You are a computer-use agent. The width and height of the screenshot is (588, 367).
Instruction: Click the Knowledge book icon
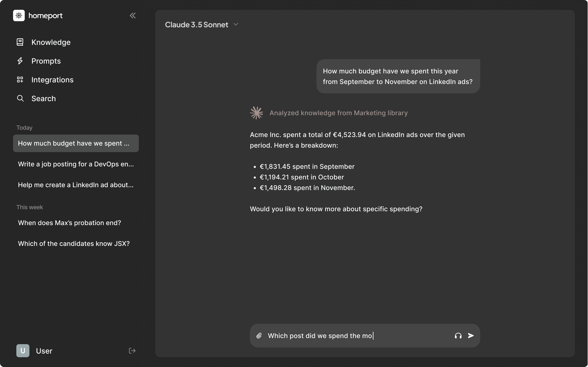[20, 42]
